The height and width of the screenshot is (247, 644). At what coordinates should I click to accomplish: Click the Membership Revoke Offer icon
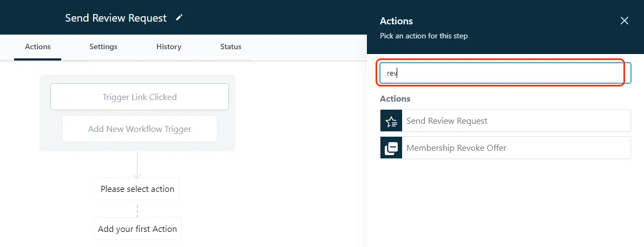(391, 148)
